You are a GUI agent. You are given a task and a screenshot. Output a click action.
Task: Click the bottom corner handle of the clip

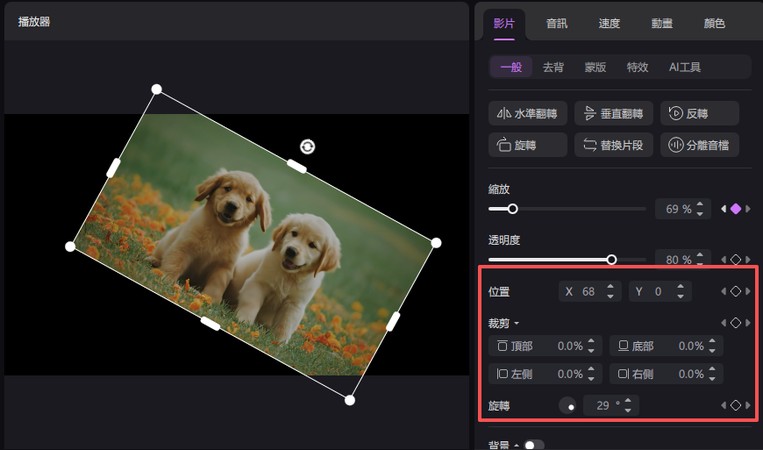(x=350, y=400)
